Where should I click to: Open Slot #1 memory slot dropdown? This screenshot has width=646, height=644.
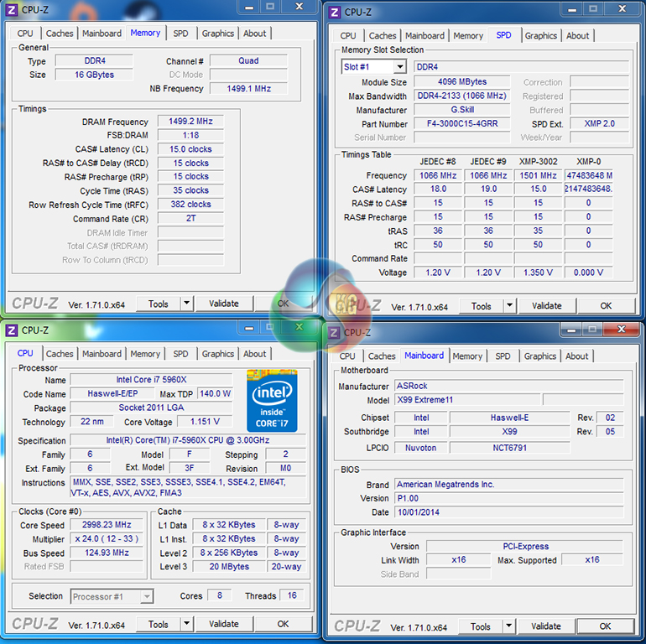click(x=399, y=67)
